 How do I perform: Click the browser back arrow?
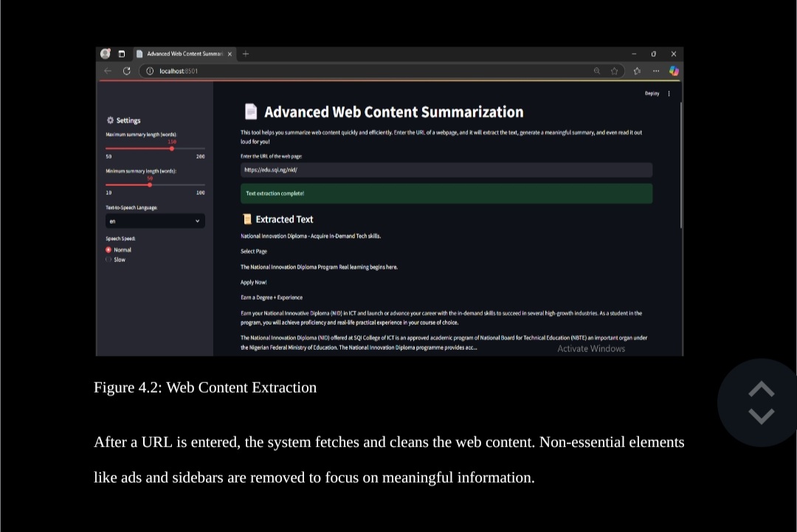coord(108,71)
